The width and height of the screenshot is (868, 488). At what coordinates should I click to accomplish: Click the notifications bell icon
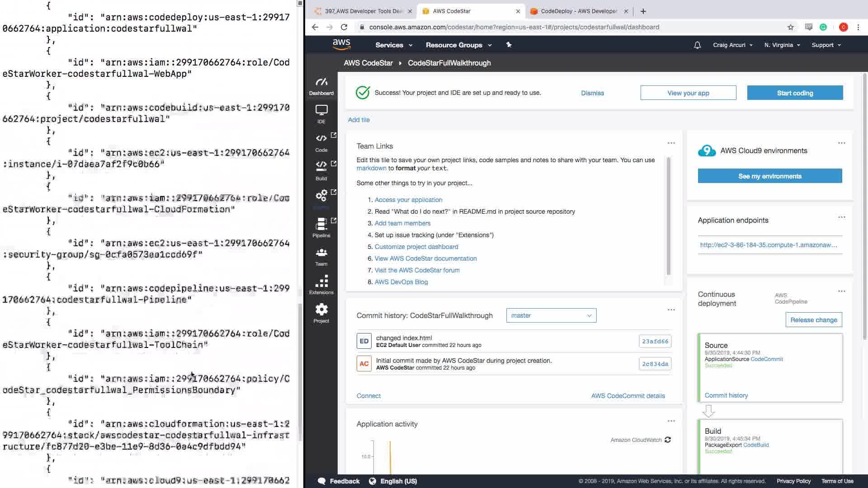tap(697, 45)
